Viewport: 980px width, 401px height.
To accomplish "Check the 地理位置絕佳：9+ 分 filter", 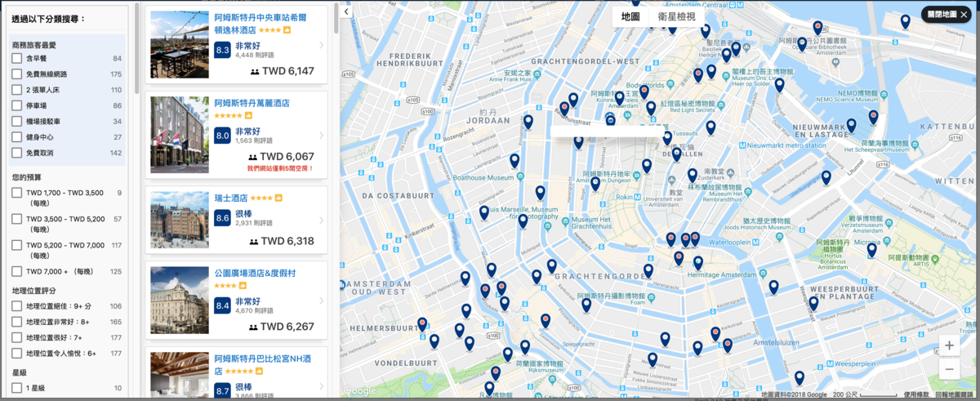I will [x=16, y=306].
